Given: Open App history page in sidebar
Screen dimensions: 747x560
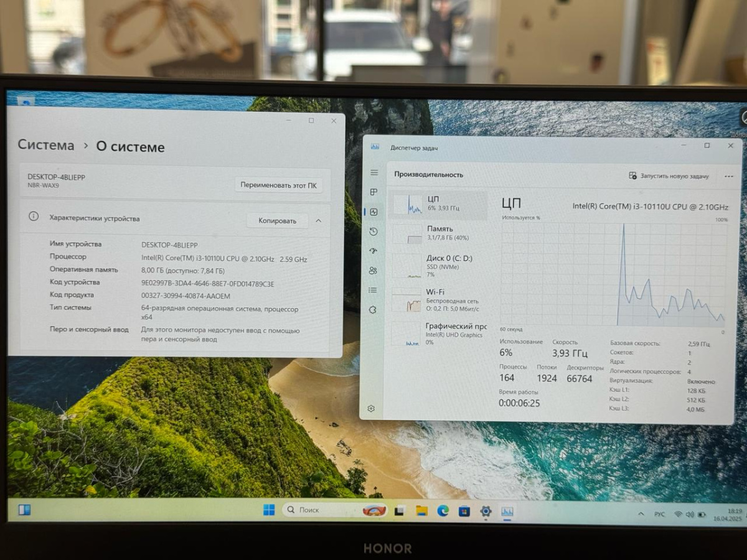Looking at the screenshot, I should [373, 231].
